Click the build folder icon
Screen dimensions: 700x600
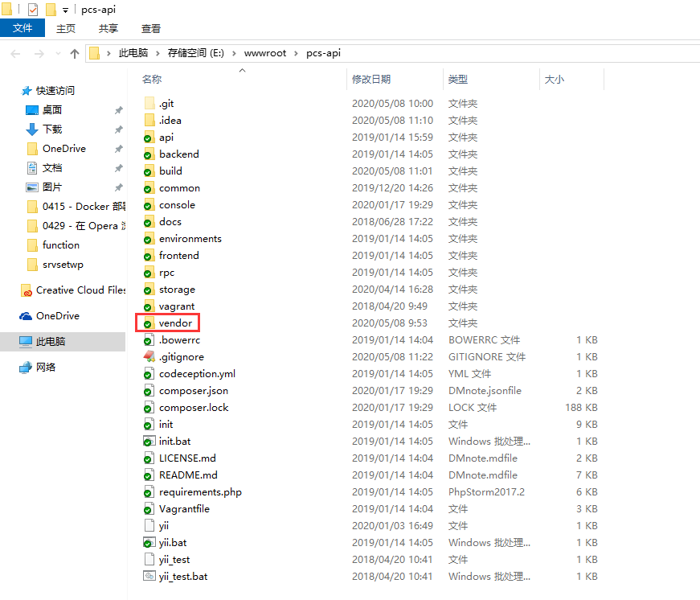tap(149, 171)
